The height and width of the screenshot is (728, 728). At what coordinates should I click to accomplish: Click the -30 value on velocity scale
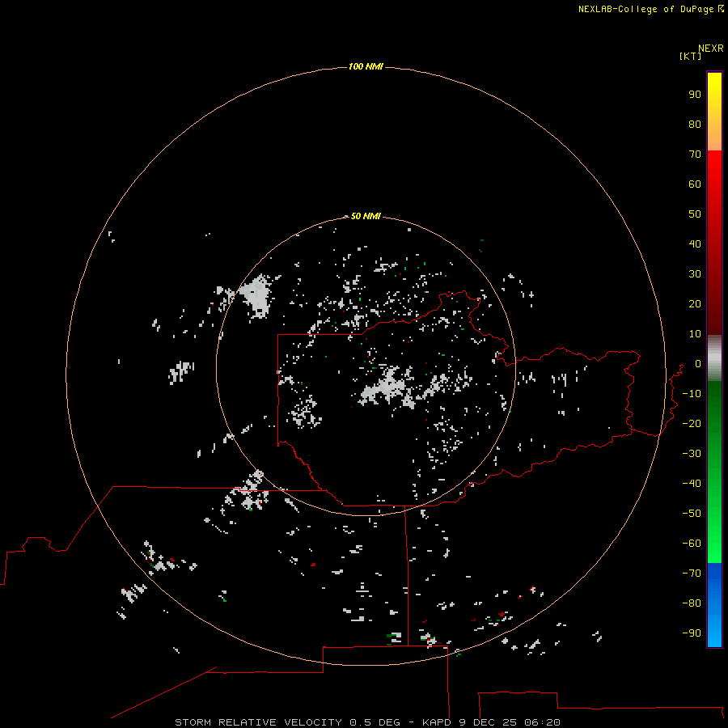point(692,454)
